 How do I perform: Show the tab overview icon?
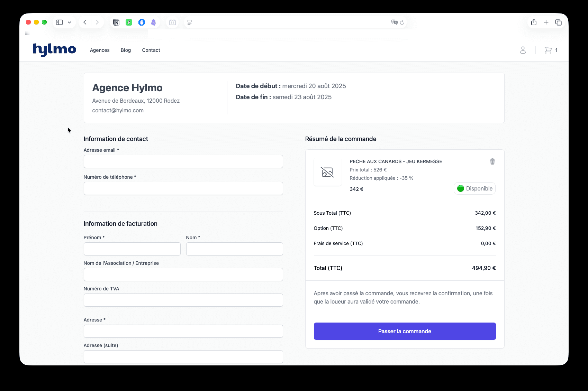click(558, 22)
